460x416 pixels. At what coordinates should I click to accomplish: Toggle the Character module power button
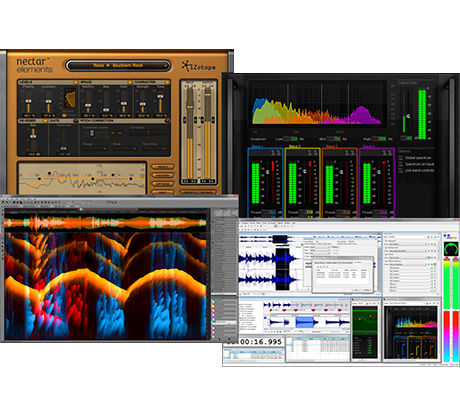[x=167, y=82]
